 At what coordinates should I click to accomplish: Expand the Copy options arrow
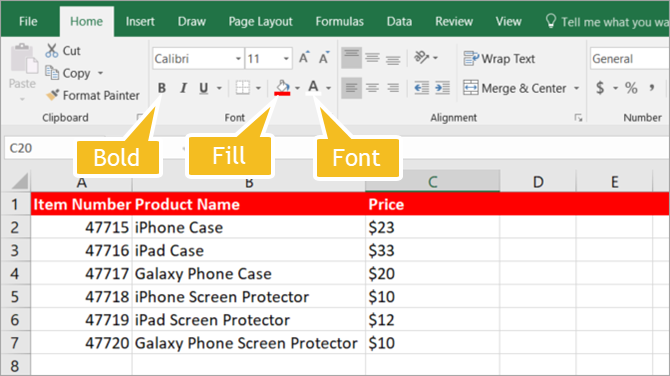click(x=100, y=73)
